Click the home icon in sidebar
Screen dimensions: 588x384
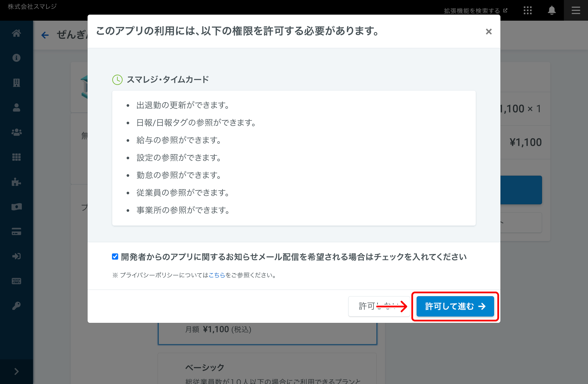pyautogui.click(x=16, y=33)
